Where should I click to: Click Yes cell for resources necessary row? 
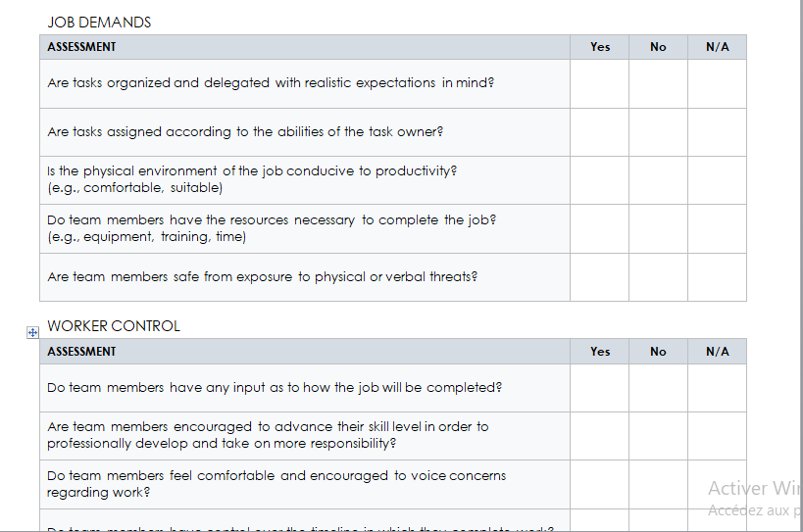[599, 229]
